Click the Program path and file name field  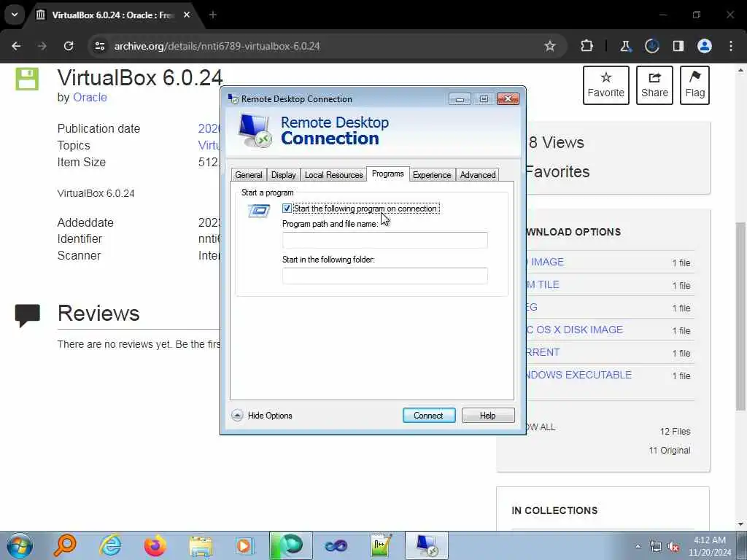click(x=385, y=240)
